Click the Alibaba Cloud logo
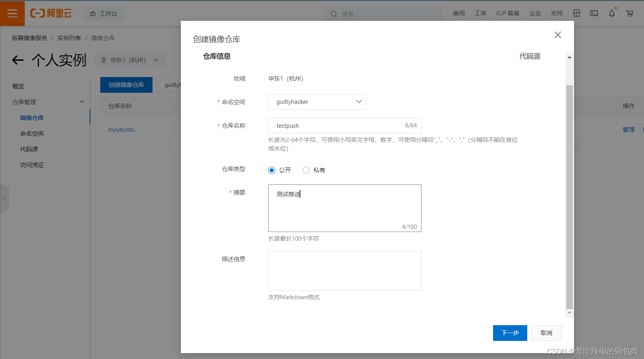The height and width of the screenshot is (359, 644). (x=51, y=13)
